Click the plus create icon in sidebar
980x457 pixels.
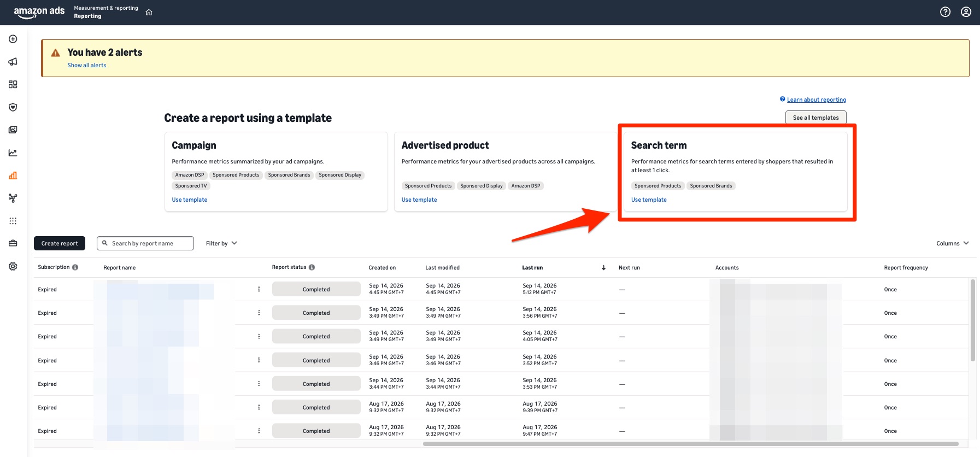(x=13, y=39)
